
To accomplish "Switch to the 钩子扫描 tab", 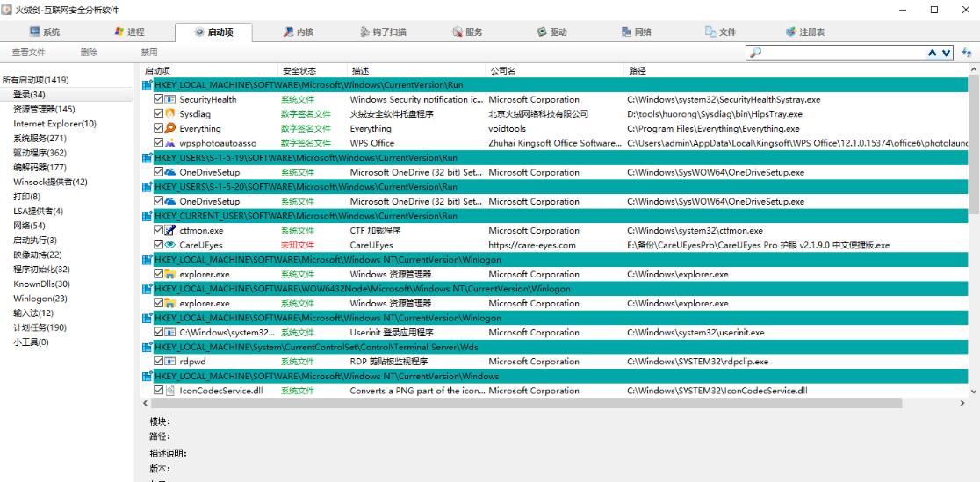I will (x=383, y=32).
